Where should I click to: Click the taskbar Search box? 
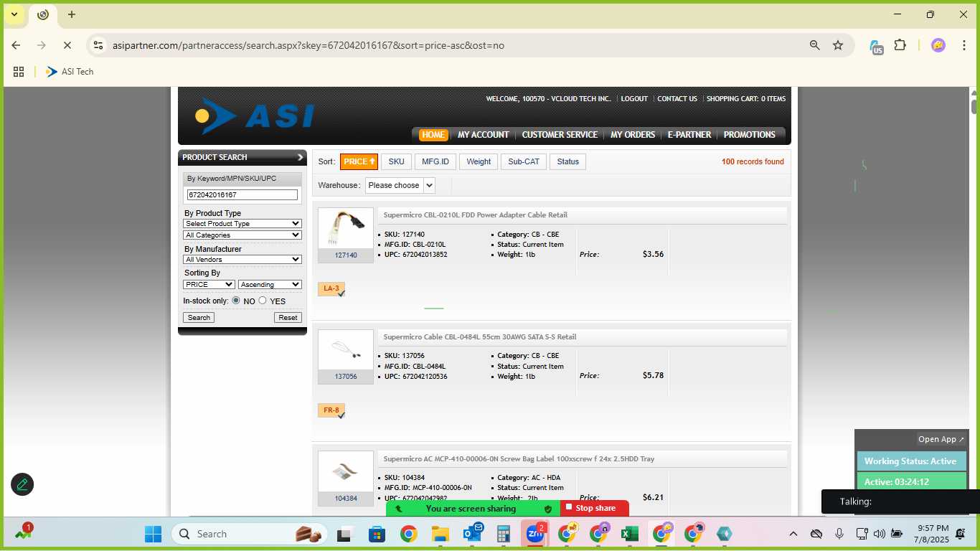(250, 534)
